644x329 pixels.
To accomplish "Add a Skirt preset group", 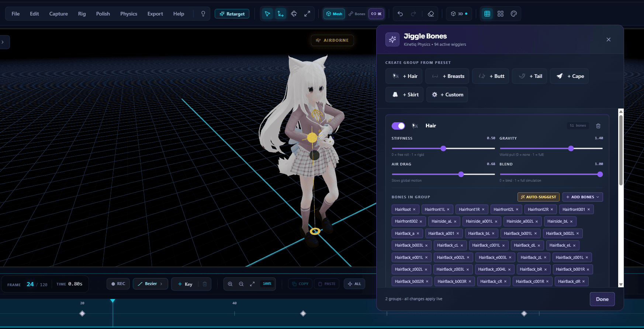I will [405, 95].
